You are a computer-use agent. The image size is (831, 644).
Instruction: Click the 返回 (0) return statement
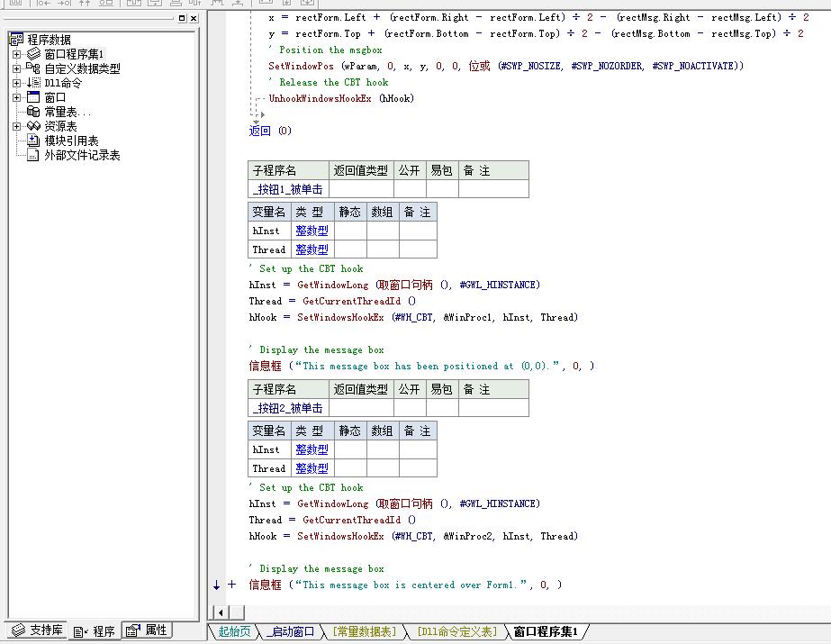coord(270,131)
